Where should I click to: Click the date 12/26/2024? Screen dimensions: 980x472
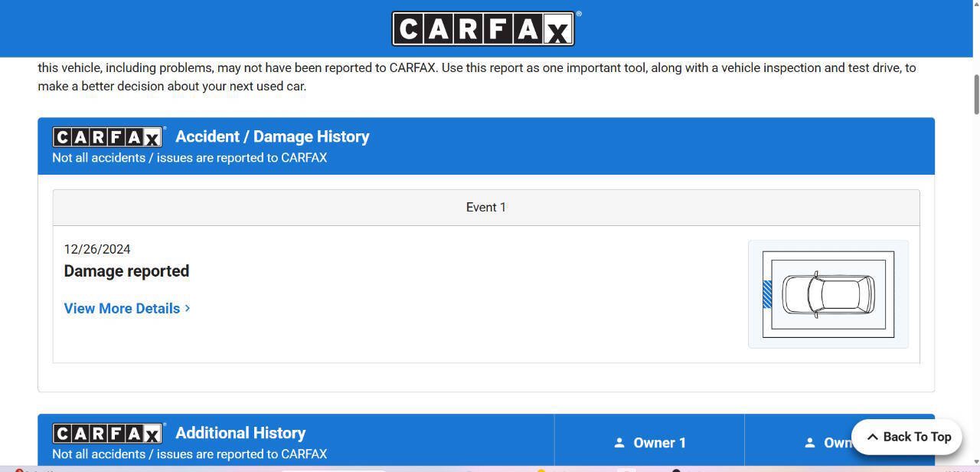(97, 249)
